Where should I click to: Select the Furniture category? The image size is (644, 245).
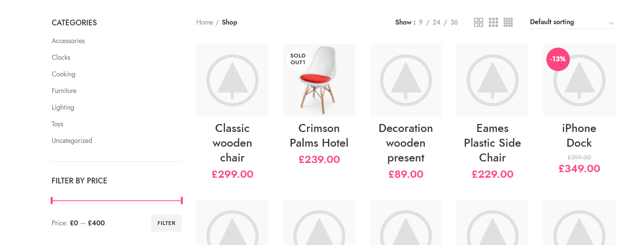64,91
